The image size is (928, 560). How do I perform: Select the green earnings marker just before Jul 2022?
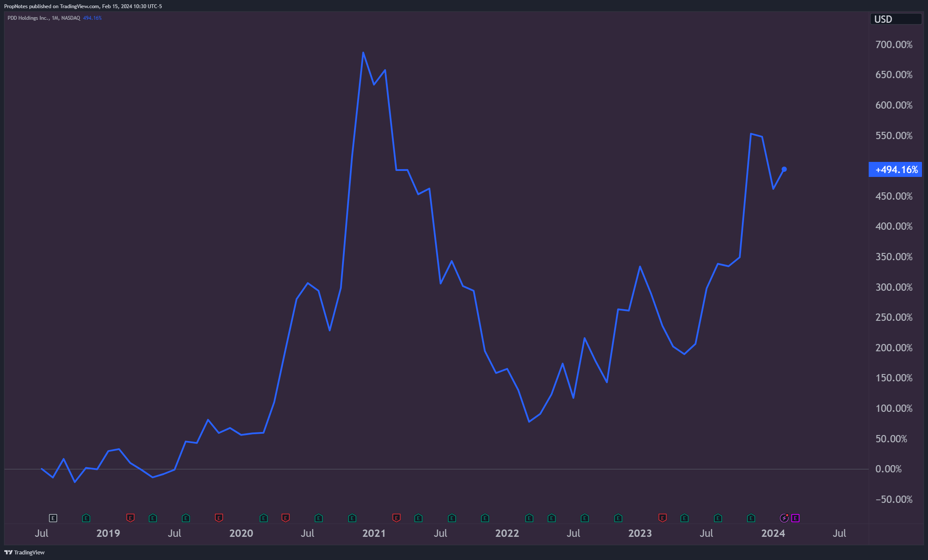(x=551, y=518)
